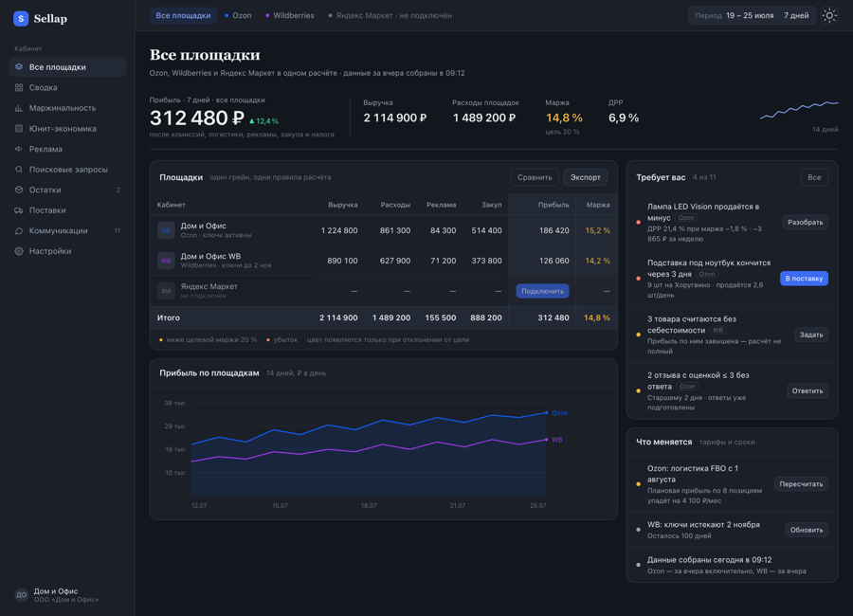Screen dimensions: 853x616
Task: Go to Реклама section
Action: pos(67,149)
